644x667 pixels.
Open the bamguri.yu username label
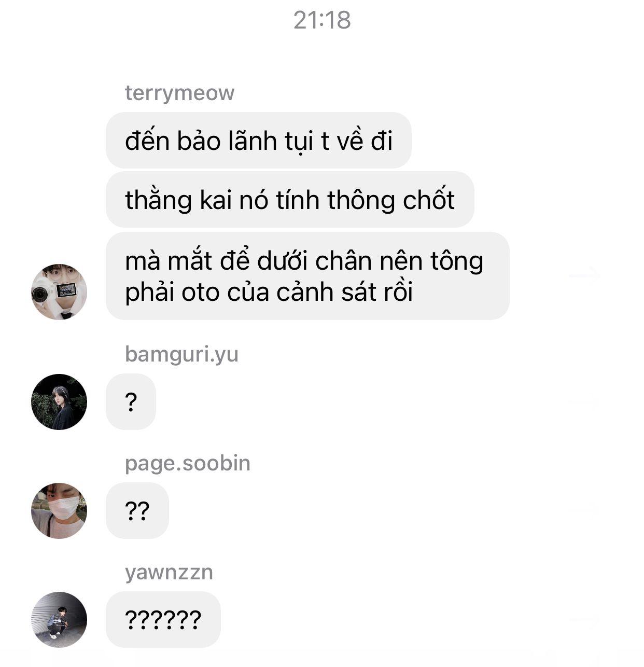tap(181, 354)
